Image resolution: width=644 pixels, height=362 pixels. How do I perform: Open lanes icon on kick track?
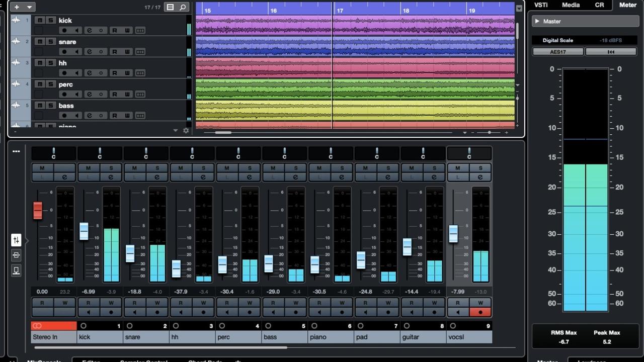point(140,30)
